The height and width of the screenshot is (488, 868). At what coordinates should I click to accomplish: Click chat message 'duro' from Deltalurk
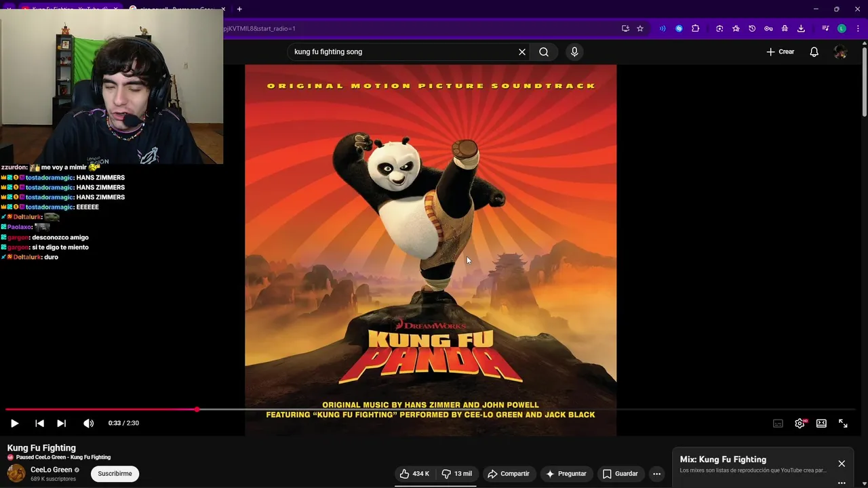pyautogui.click(x=51, y=258)
